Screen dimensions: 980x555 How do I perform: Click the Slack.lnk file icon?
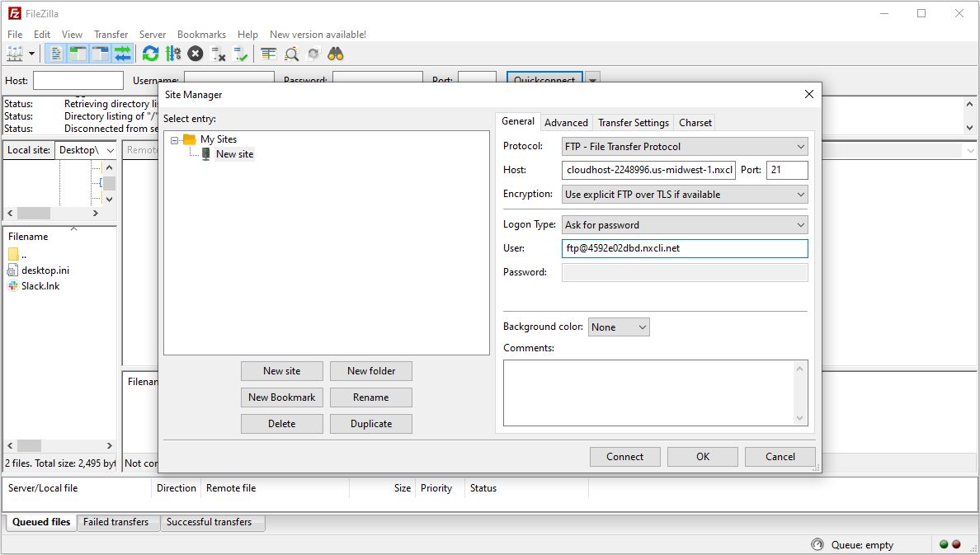[x=13, y=286]
